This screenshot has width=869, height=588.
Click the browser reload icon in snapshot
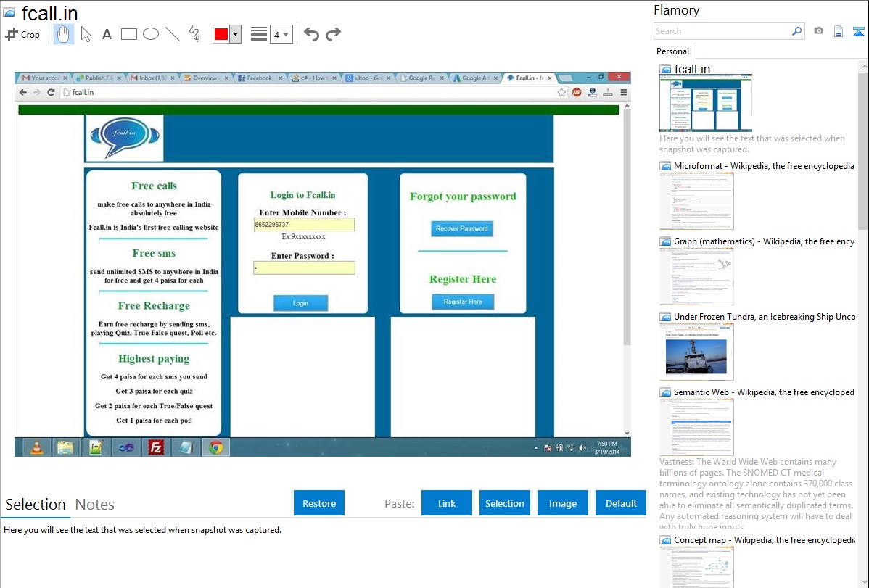point(51,92)
